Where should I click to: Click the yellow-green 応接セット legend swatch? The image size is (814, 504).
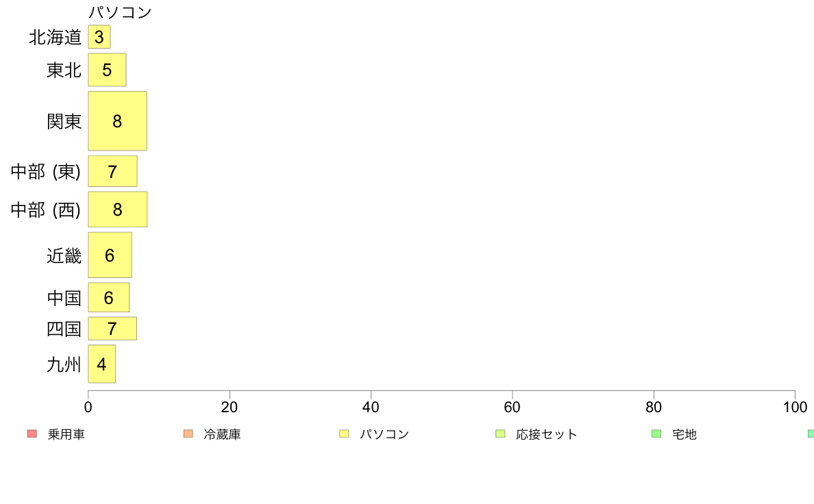click(x=500, y=434)
